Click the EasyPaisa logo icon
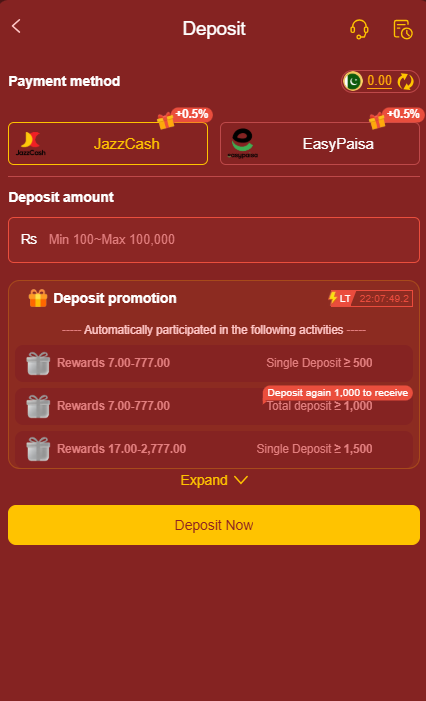This screenshot has width=426, height=701. click(x=242, y=144)
